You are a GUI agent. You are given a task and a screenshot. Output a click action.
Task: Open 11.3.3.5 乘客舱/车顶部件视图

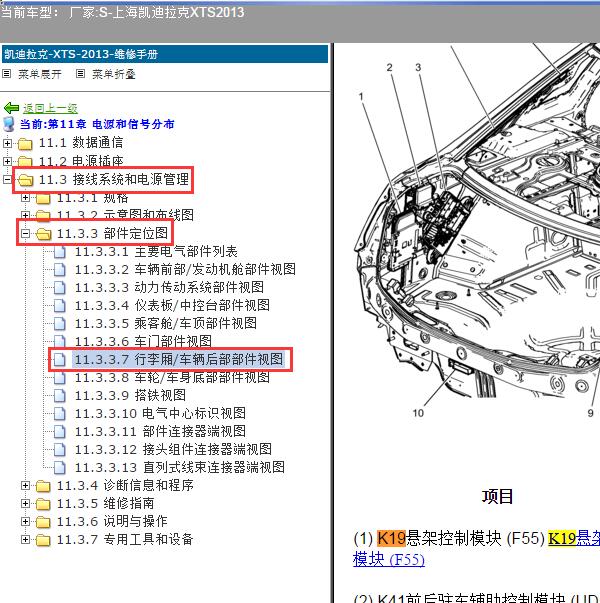166,323
